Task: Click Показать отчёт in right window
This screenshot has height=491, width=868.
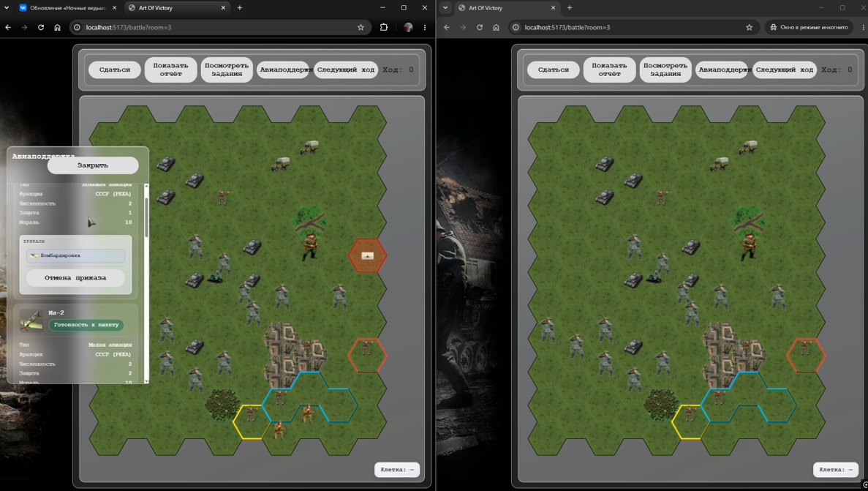Action: tap(609, 70)
